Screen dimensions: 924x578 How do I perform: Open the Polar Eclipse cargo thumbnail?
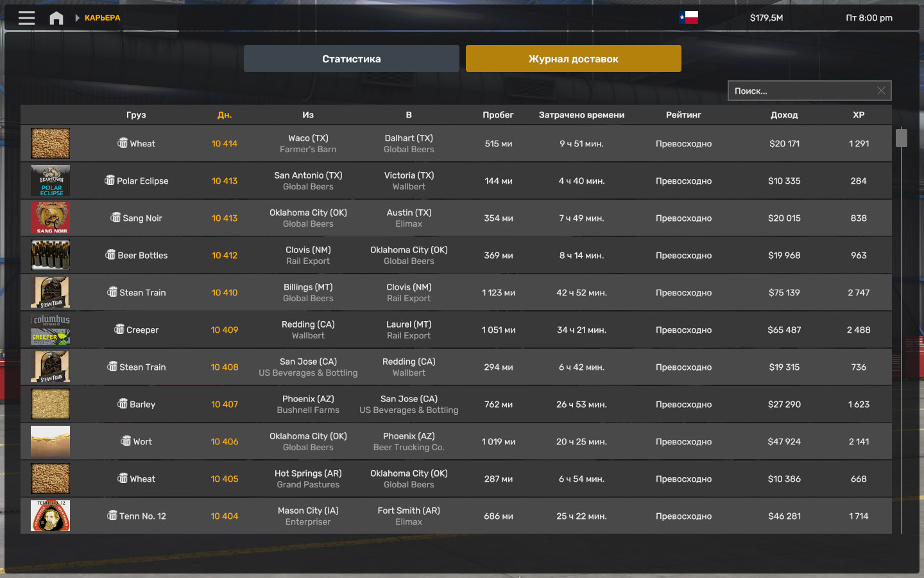pyautogui.click(x=50, y=180)
